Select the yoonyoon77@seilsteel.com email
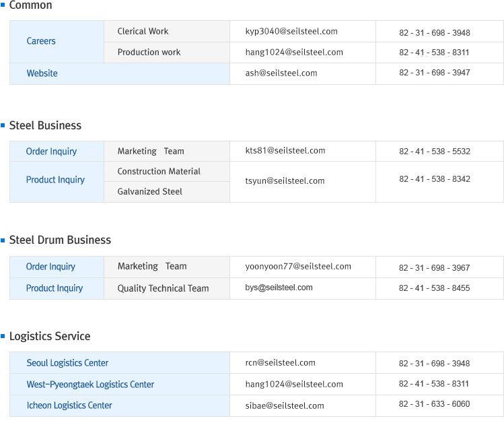The height and width of the screenshot is (429, 504). [298, 267]
